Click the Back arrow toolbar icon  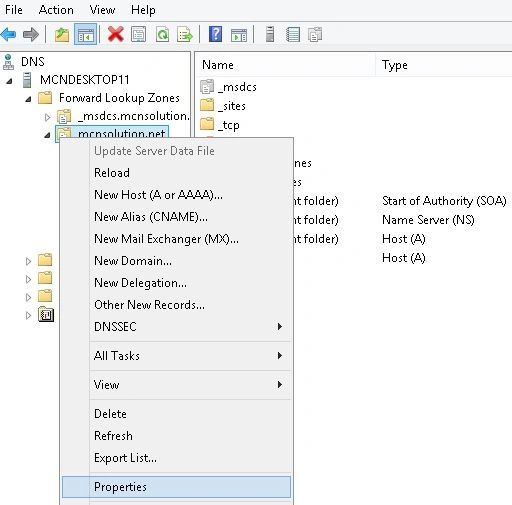8,34
